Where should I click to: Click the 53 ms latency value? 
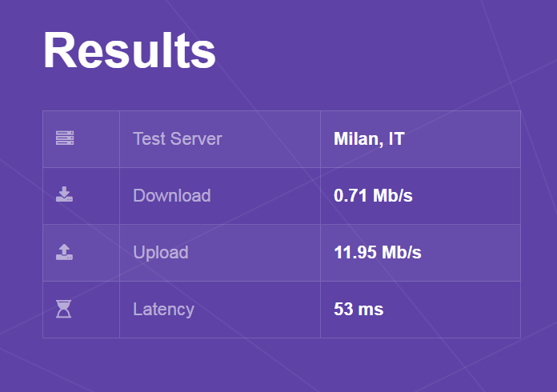359,309
